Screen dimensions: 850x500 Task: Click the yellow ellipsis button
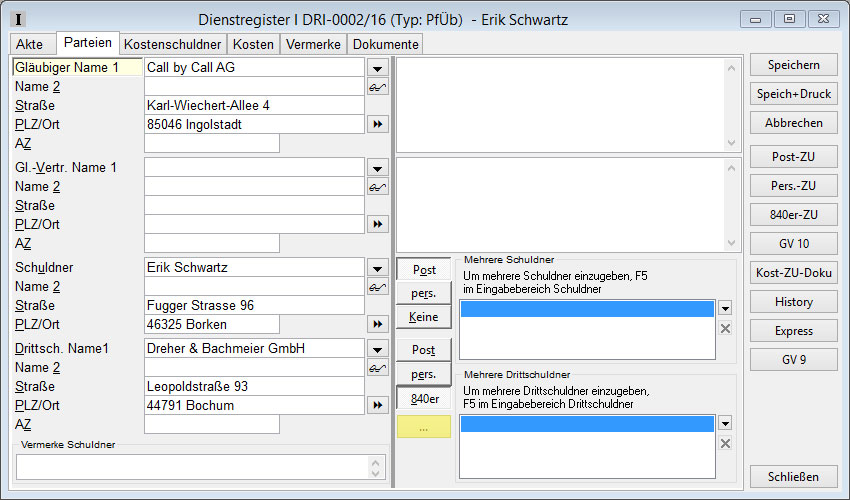pos(424,427)
